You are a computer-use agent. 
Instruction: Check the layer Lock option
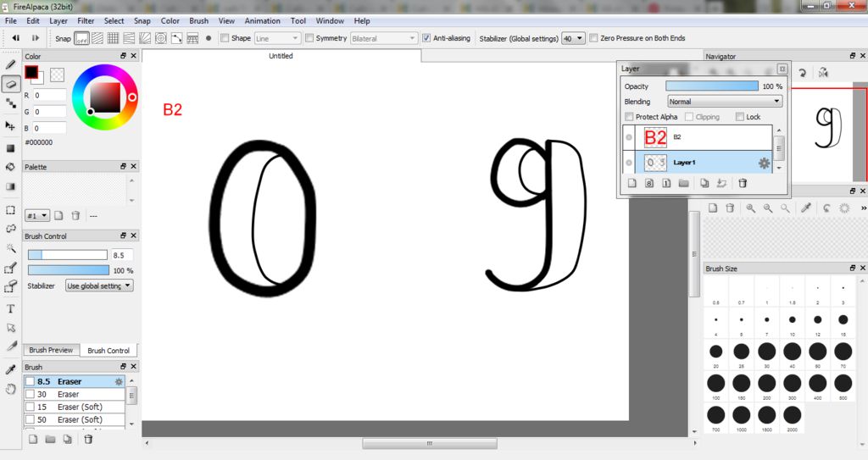click(739, 117)
